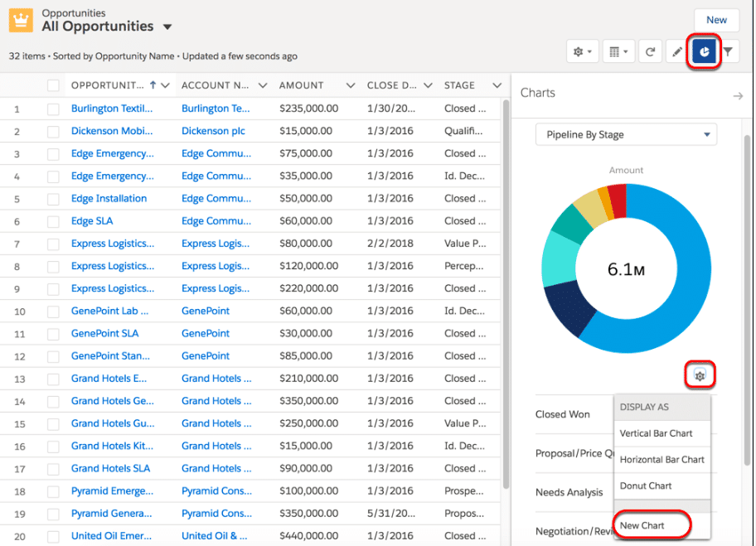Collapse Charts panel with arrow icon
Screen dimensions: 756x546
(738, 96)
